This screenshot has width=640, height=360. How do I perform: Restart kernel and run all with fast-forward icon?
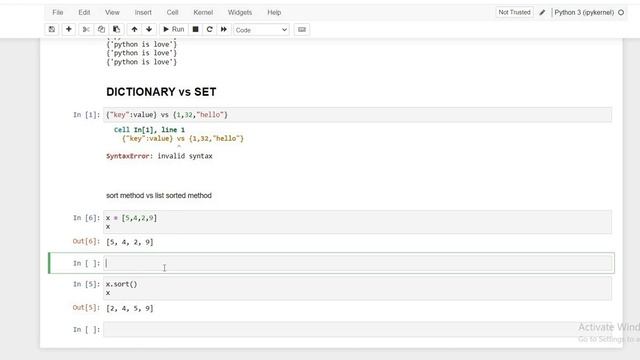coord(224,29)
